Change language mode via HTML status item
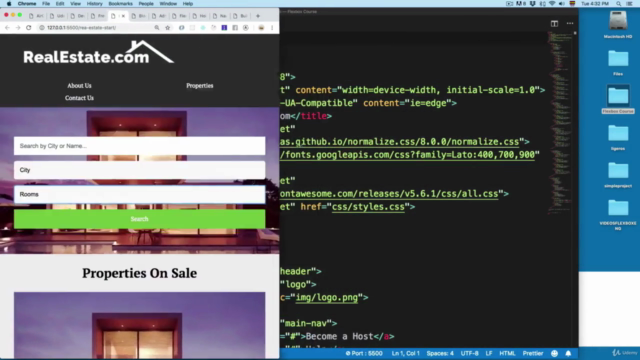Image resolution: width=640 pixels, height=360 pixels. click(x=507, y=353)
